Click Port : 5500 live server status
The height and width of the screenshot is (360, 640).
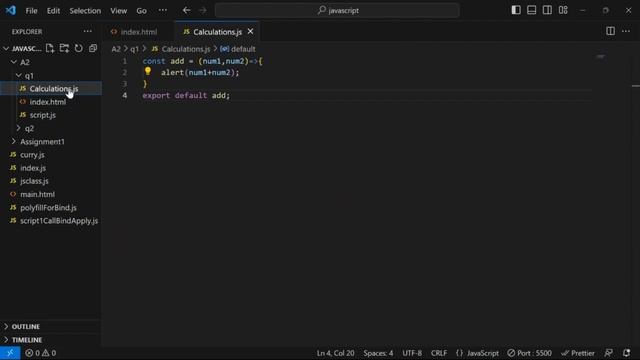pos(529,353)
